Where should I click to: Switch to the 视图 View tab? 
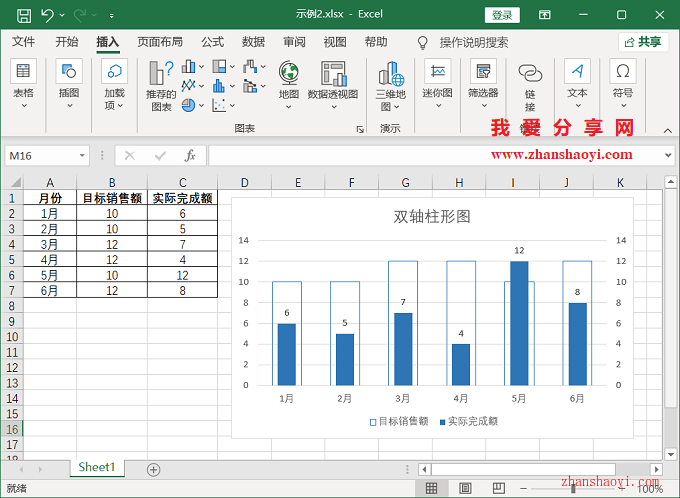tap(335, 42)
